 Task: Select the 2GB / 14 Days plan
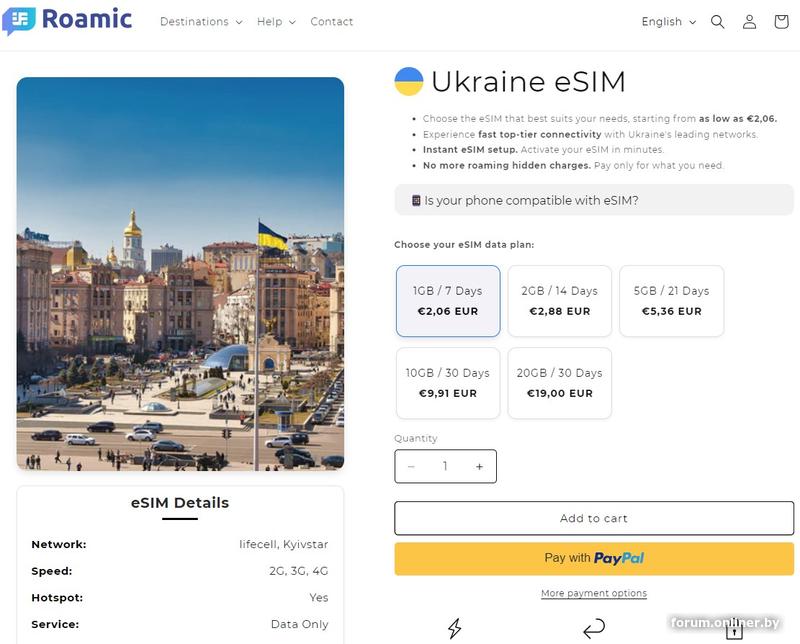[559, 300]
